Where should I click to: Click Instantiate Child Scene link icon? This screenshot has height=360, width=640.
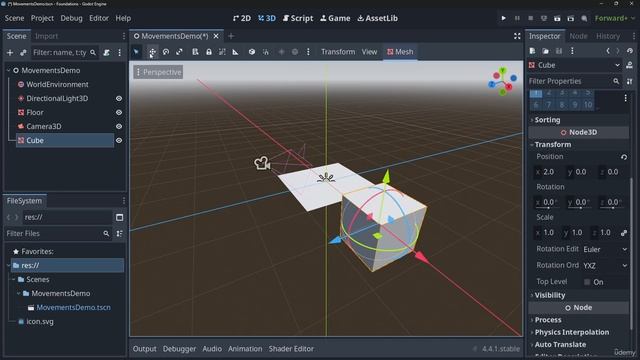point(23,53)
